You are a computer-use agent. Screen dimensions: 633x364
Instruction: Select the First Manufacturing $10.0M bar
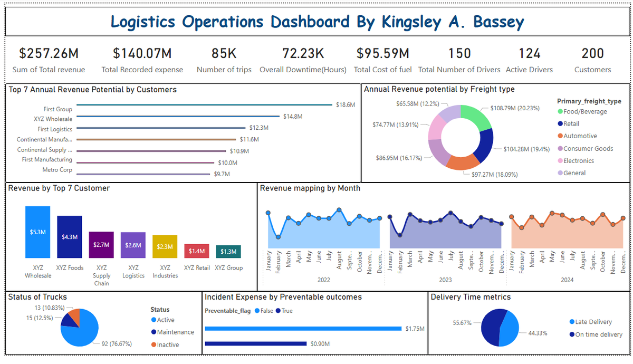[x=146, y=162]
